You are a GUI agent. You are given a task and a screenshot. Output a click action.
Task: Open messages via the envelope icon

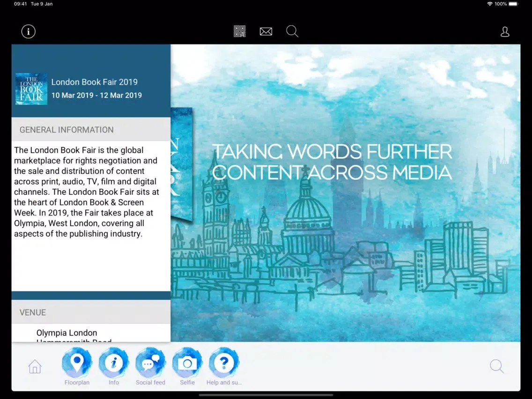(x=266, y=31)
